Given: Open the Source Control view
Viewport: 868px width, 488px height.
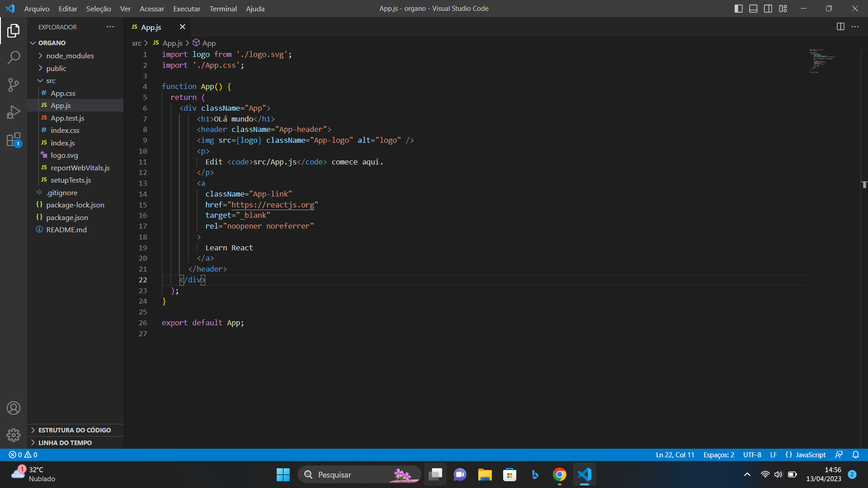Looking at the screenshot, I should 14,84.
